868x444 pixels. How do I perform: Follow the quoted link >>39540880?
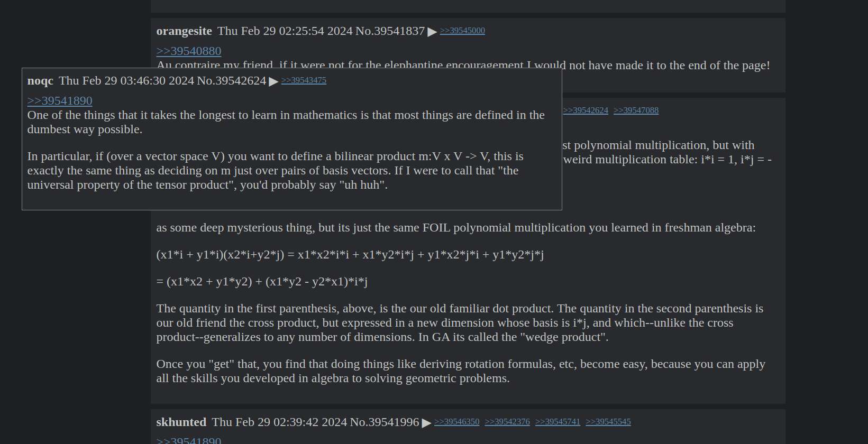click(x=189, y=51)
